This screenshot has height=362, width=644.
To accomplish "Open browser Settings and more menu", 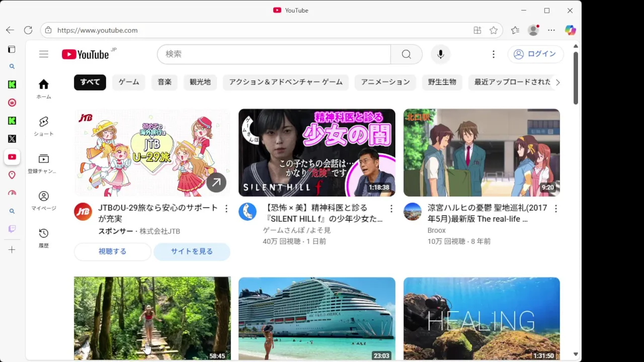I will click(551, 30).
